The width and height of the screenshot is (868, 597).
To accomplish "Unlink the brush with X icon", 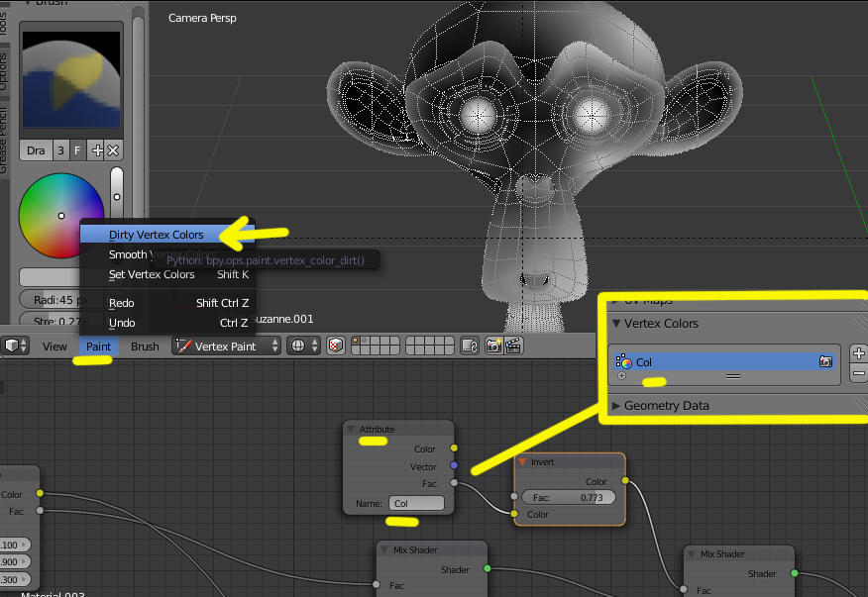I will click(113, 150).
